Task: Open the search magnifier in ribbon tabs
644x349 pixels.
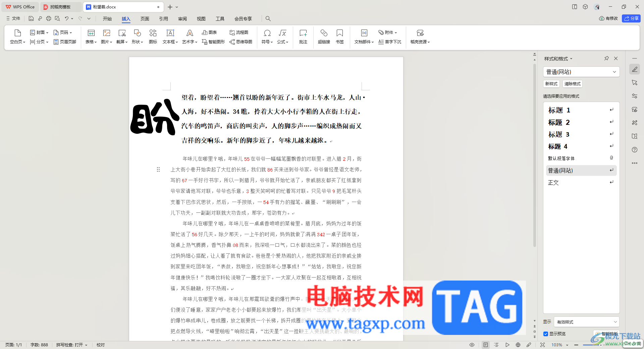Action: coord(268,18)
